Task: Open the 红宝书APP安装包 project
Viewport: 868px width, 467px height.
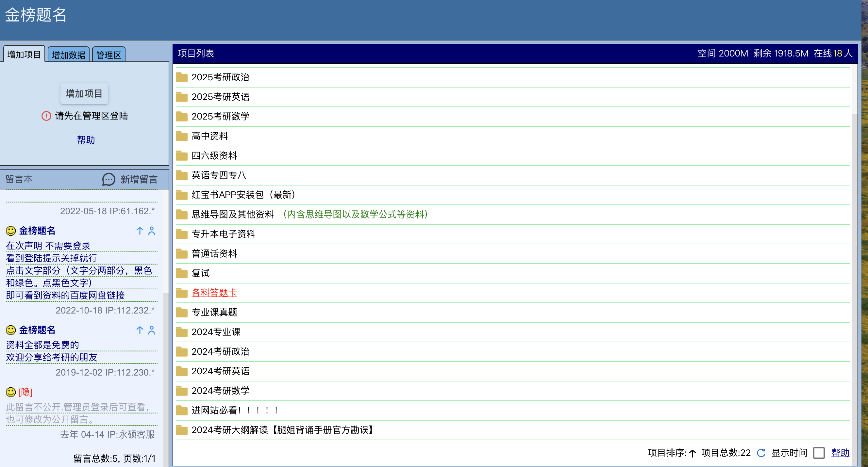Action: (243, 195)
